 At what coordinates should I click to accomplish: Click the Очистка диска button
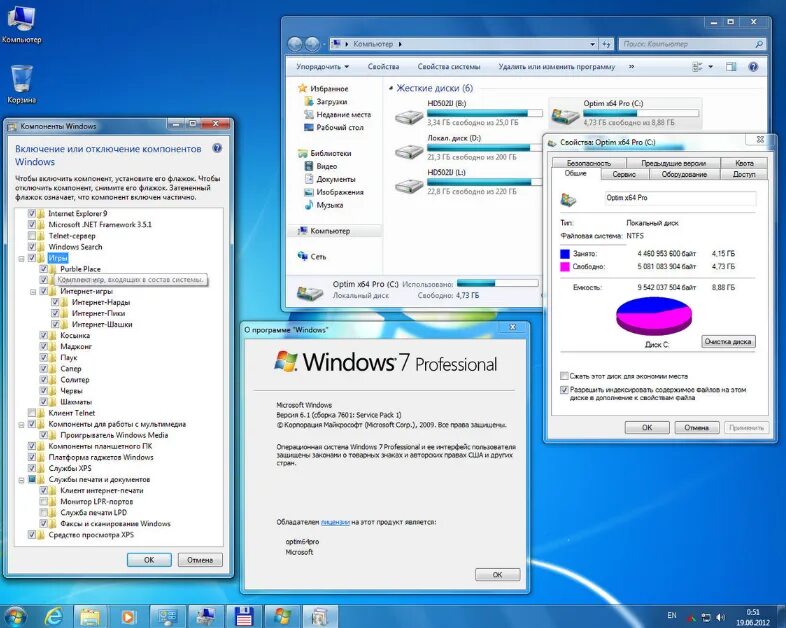[x=728, y=341]
